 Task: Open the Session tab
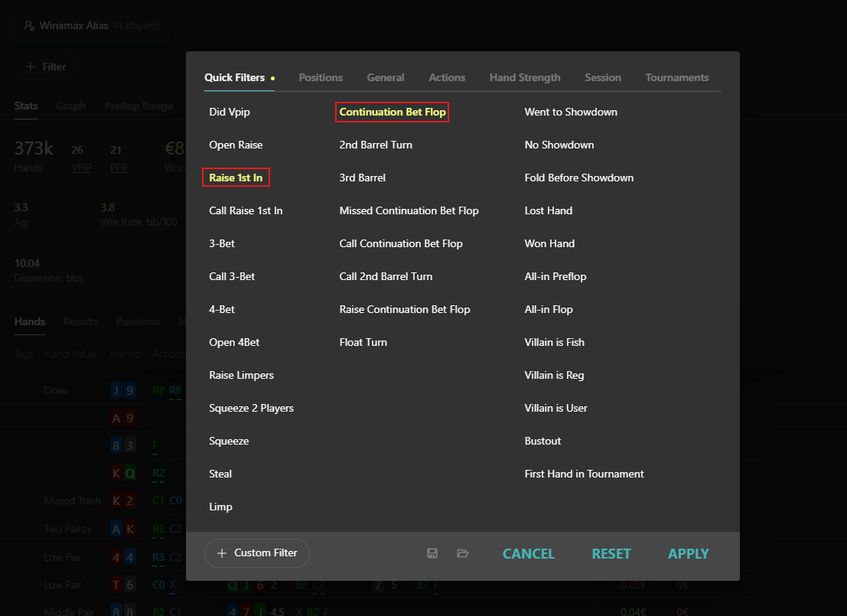(x=603, y=78)
